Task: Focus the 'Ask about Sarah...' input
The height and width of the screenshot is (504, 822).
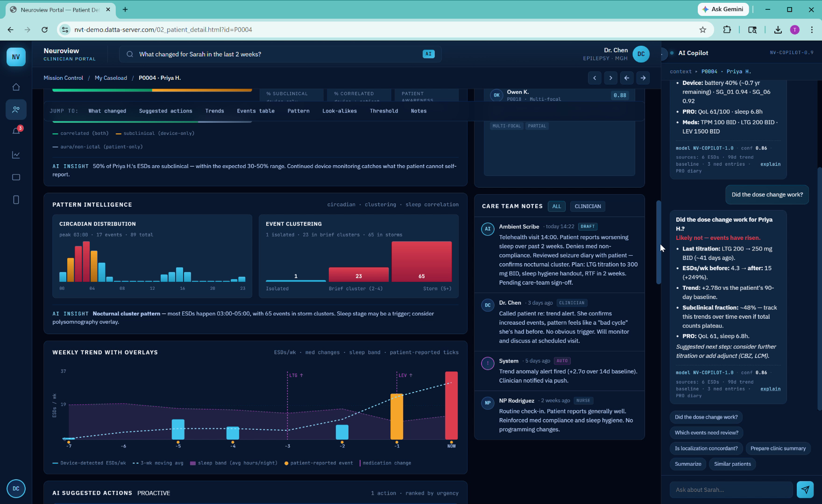Action: [x=731, y=490]
